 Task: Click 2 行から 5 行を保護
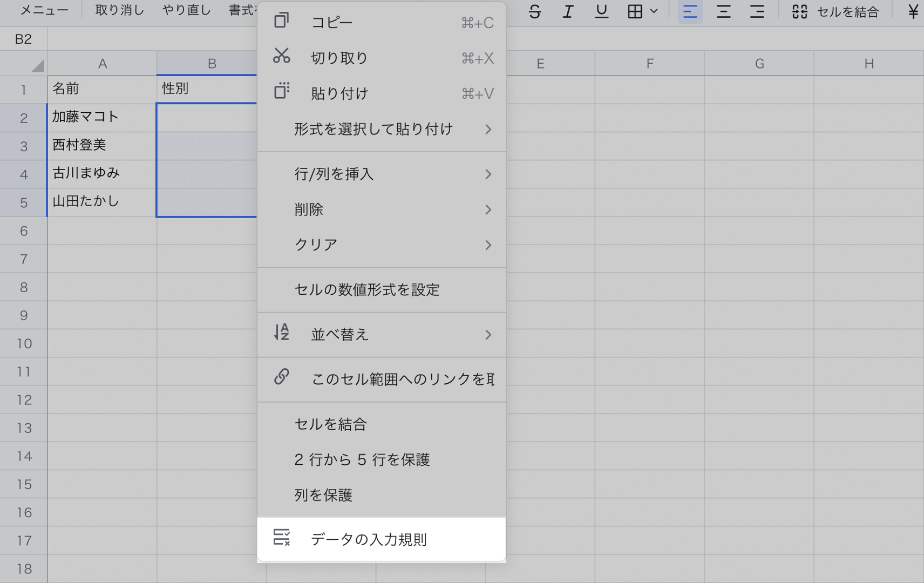tap(362, 459)
